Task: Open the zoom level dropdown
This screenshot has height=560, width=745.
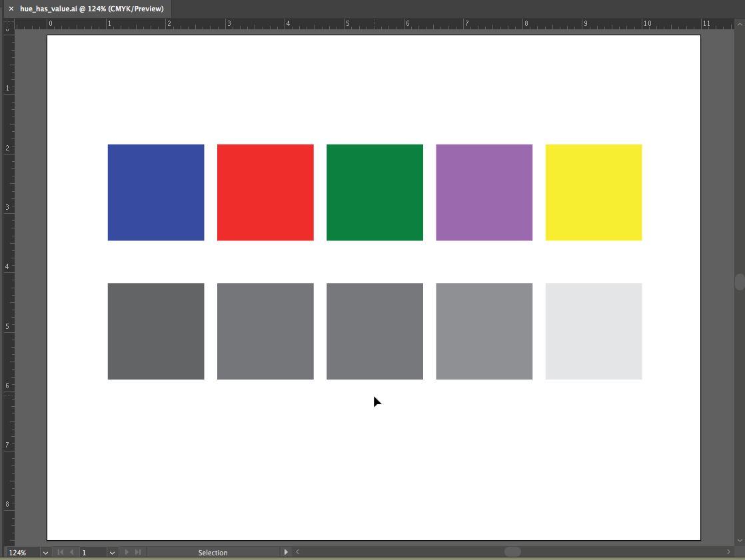Action: (x=45, y=553)
